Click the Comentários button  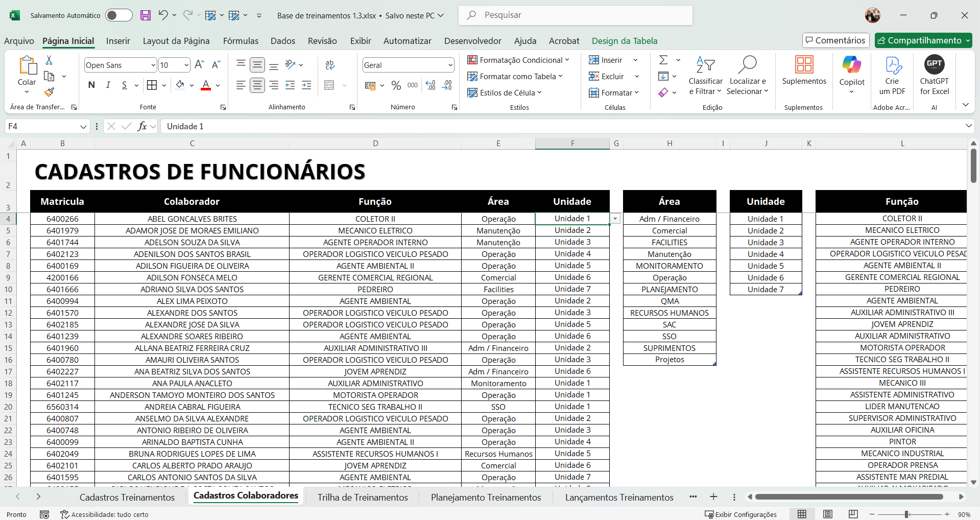(x=835, y=40)
